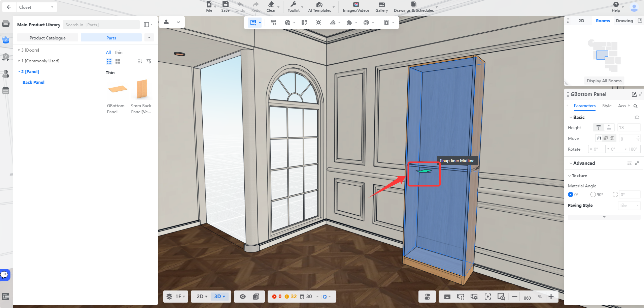
Task: Choose the second Move direction cube toggle
Action: pyautogui.click(x=605, y=138)
